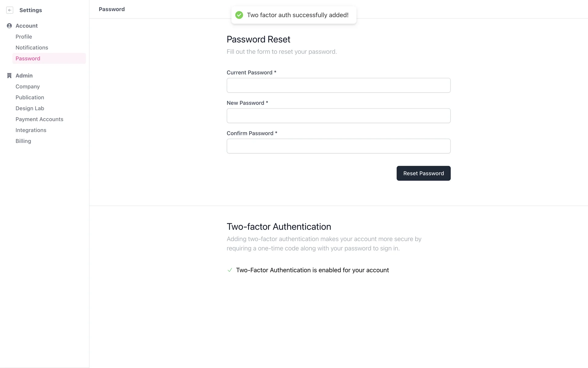Click the Admin building icon

[9, 76]
